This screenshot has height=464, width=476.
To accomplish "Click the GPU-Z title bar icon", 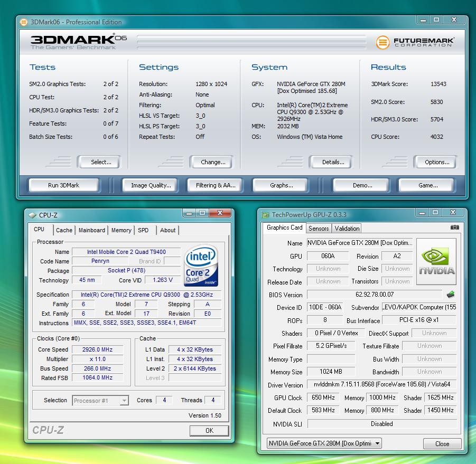I will point(266,215).
